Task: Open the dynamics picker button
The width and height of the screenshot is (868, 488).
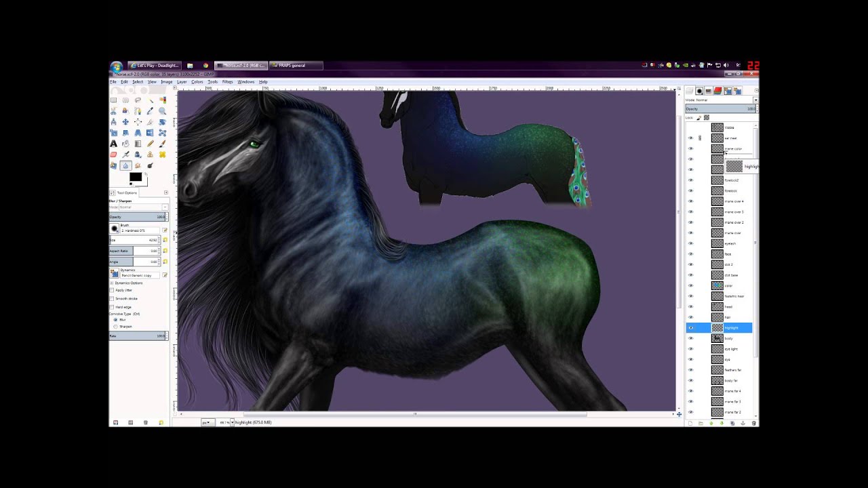Action: (115, 273)
